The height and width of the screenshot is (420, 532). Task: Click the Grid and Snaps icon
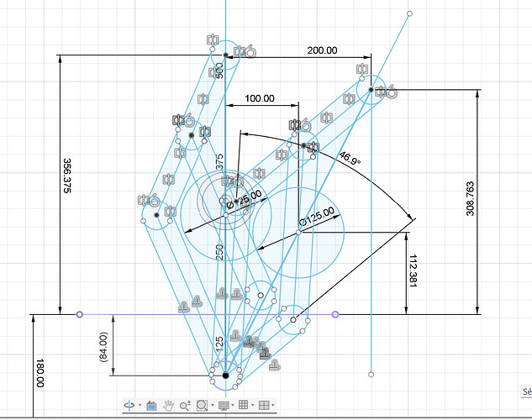click(x=243, y=405)
